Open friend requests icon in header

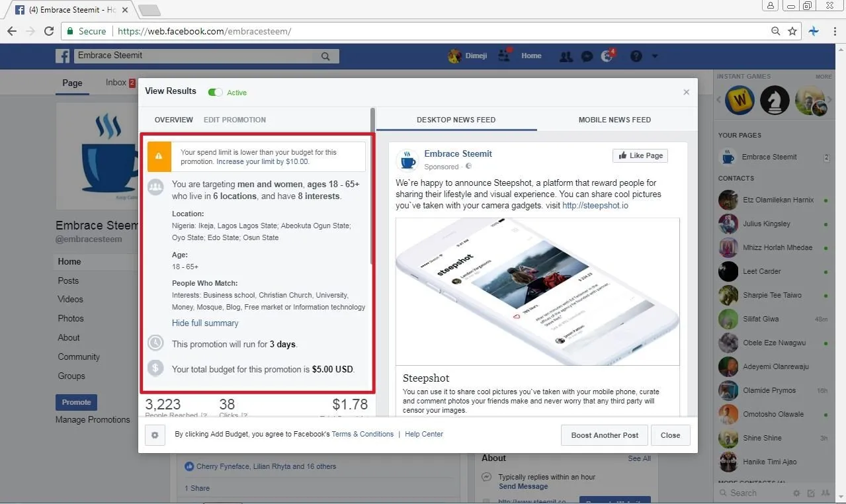566,56
